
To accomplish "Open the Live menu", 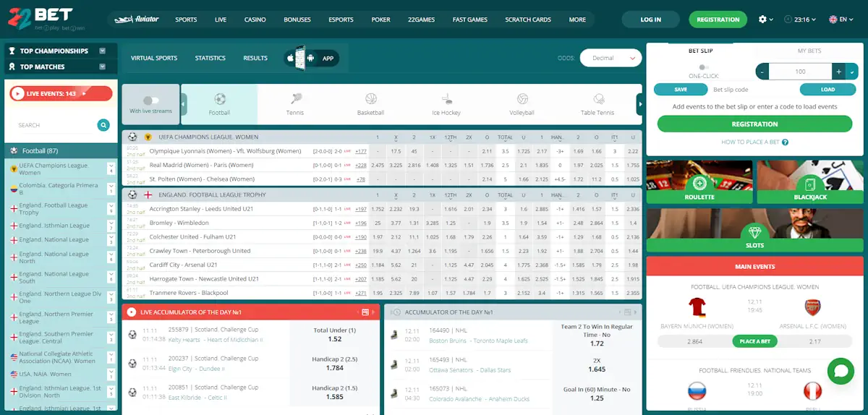I will coord(221,20).
